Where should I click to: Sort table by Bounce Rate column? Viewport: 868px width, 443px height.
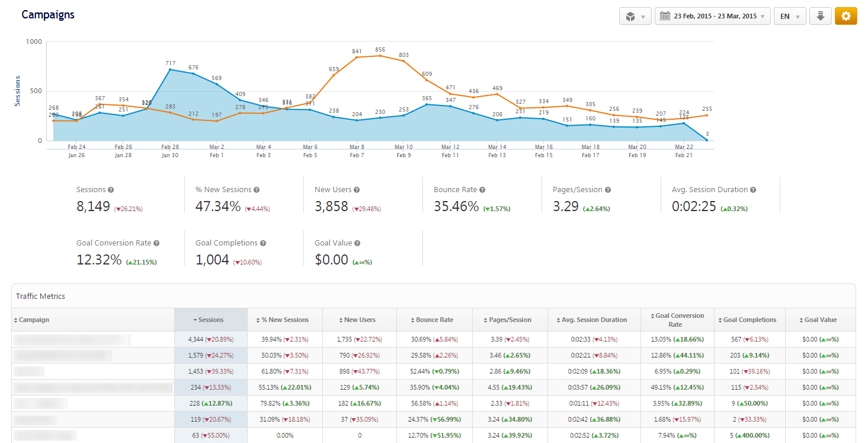coord(434,320)
